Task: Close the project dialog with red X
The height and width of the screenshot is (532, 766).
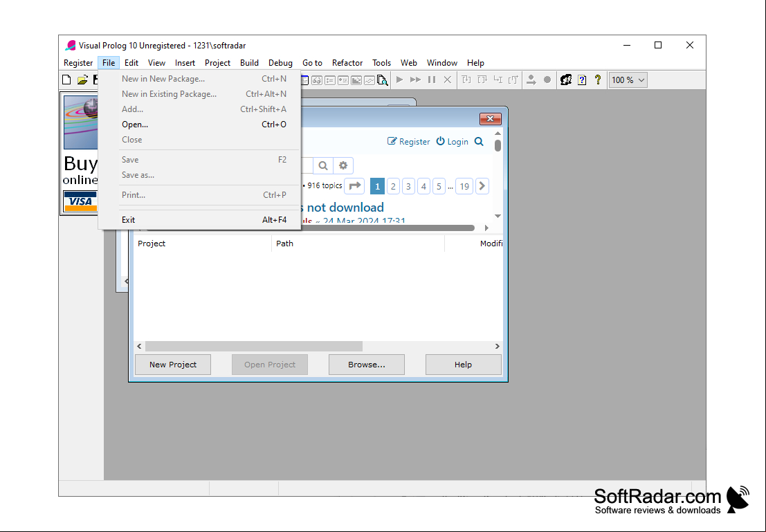Action: [x=491, y=119]
